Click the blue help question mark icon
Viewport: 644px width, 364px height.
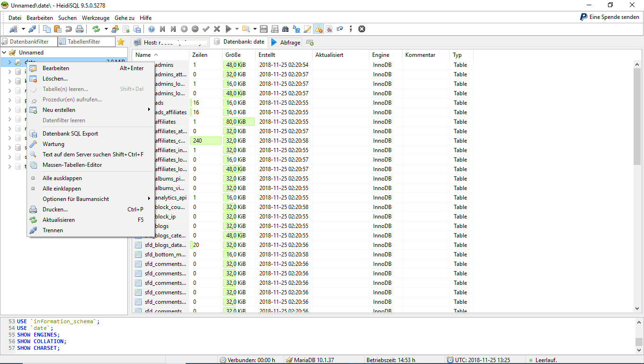click(x=152, y=29)
